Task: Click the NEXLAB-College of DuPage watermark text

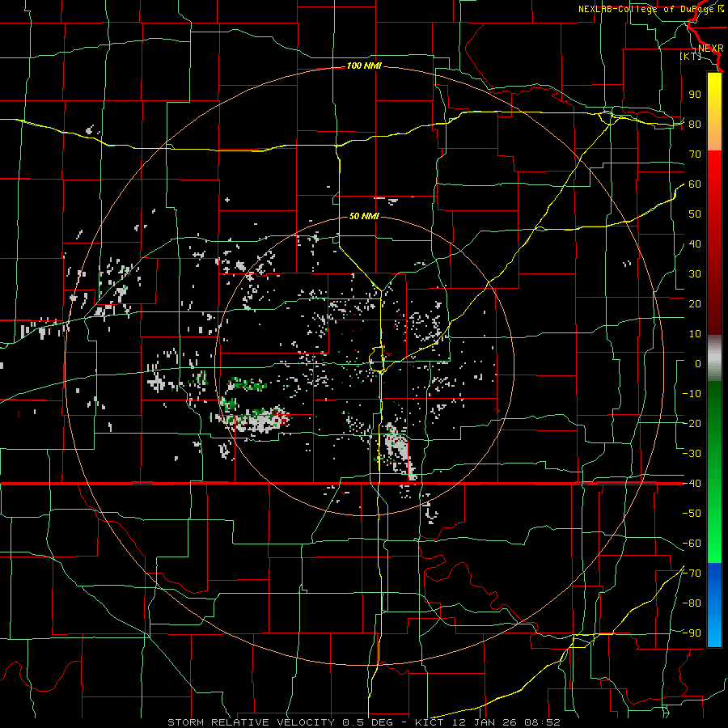Action: coord(648,9)
